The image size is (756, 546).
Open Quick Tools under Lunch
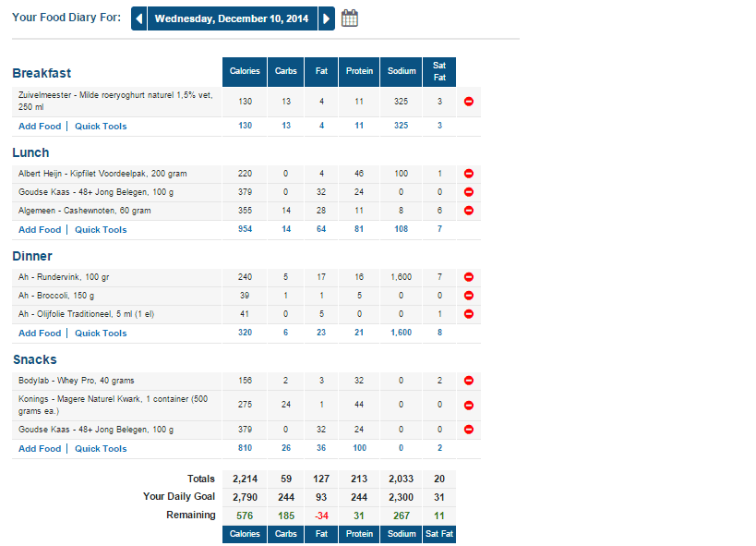pos(101,230)
